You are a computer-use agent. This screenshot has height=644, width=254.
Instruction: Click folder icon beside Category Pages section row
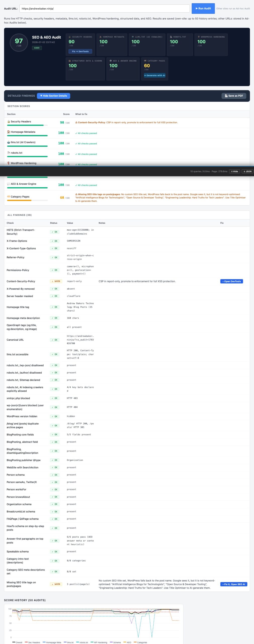point(9,196)
